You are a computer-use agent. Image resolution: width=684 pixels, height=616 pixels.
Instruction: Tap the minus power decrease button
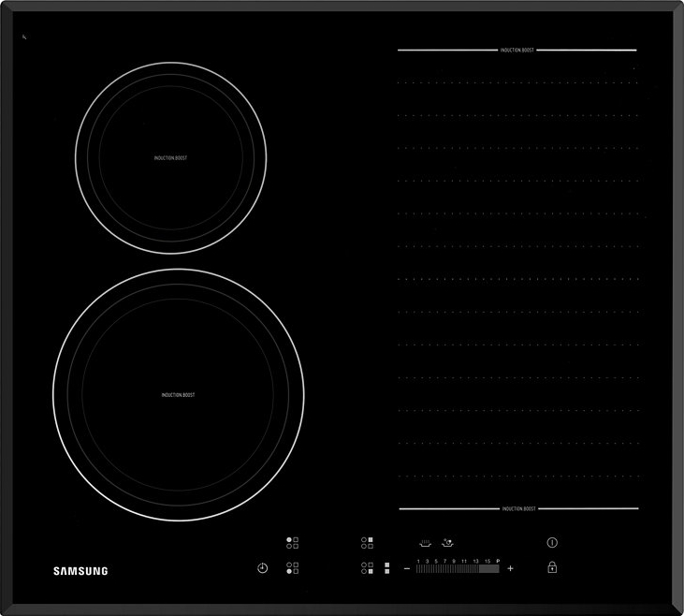tap(407, 568)
